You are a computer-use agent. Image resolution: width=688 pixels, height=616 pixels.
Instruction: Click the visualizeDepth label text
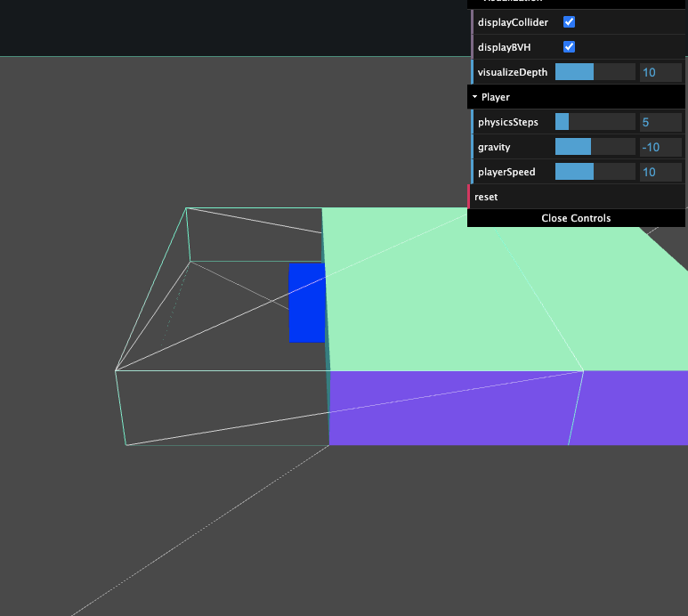(x=513, y=72)
